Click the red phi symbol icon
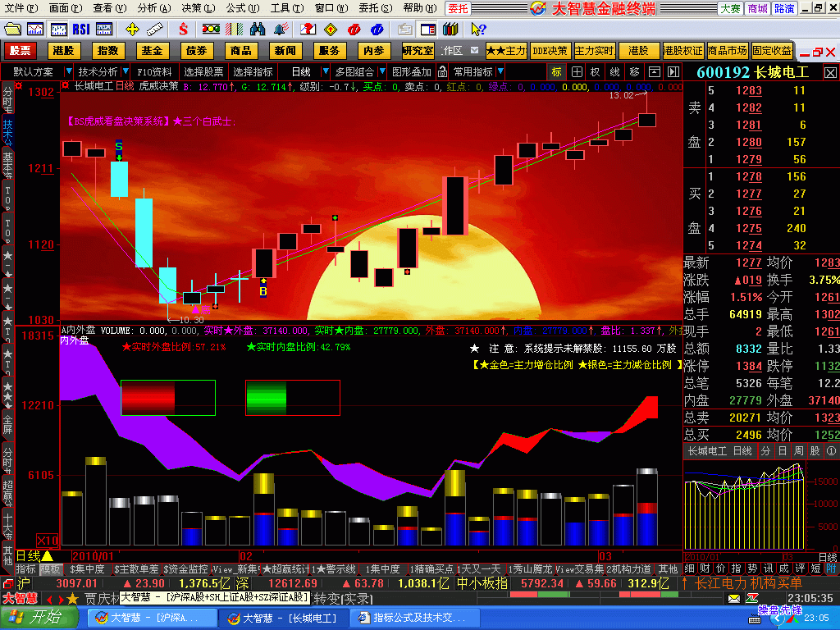 click(x=354, y=29)
